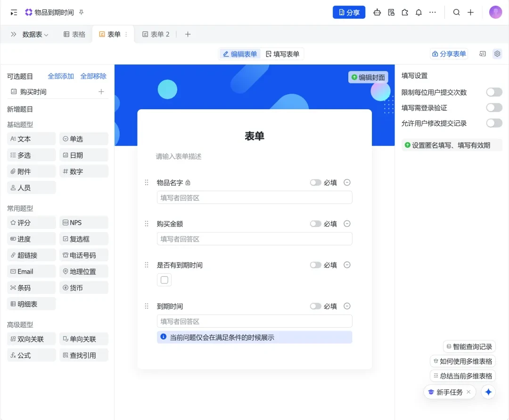Click 全部移除 link
Screen dimensions: 509x420
click(93, 76)
